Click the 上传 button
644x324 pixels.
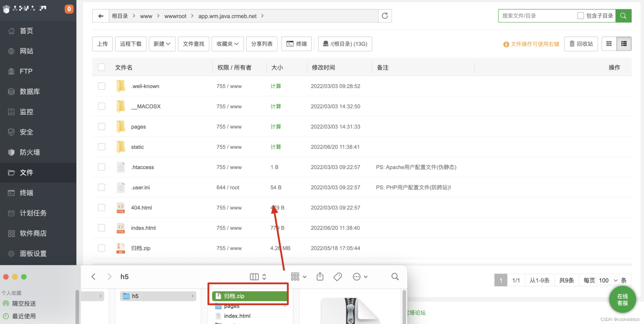103,44
